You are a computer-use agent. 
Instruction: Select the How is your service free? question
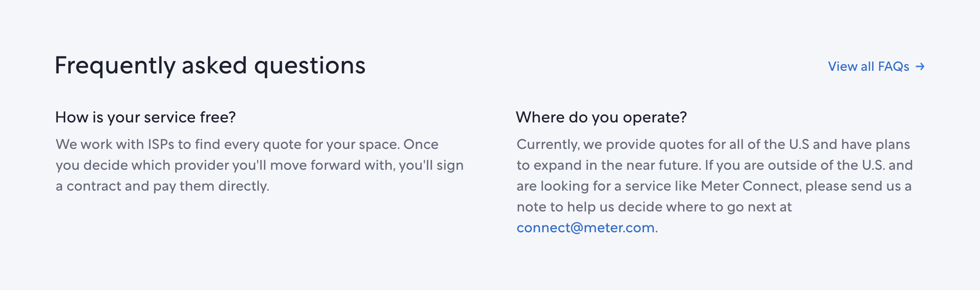(145, 117)
